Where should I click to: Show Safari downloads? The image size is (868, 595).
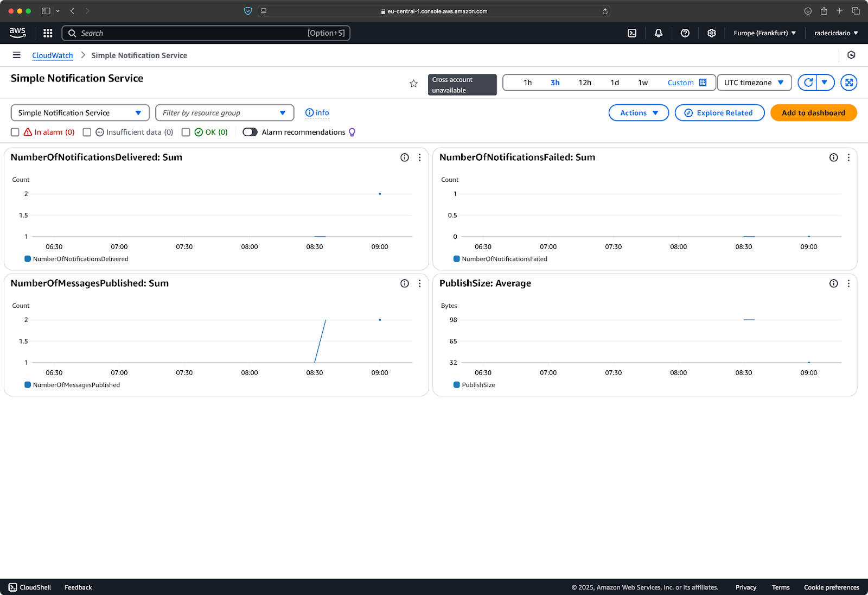(808, 11)
